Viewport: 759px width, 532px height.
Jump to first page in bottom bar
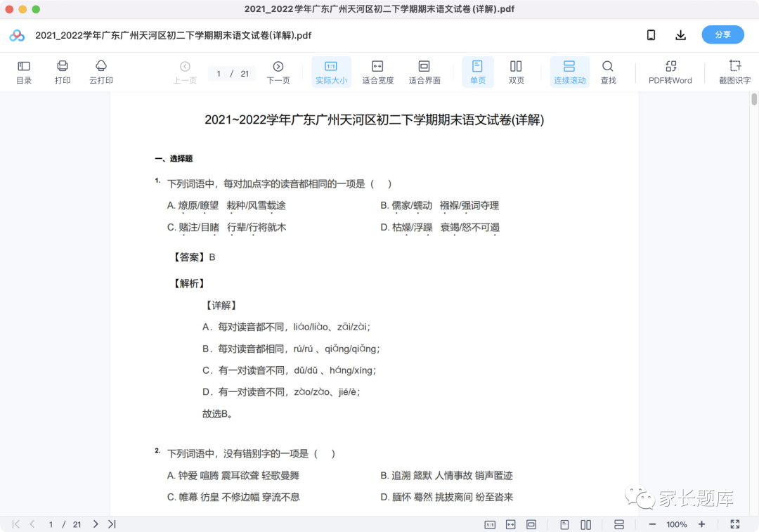[x=16, y=524]
